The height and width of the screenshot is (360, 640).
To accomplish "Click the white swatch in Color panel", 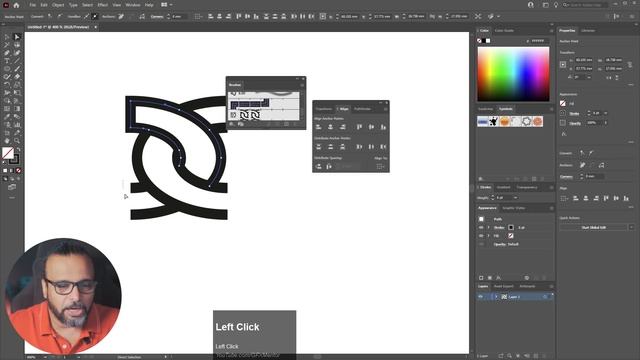I will point(488,41).
